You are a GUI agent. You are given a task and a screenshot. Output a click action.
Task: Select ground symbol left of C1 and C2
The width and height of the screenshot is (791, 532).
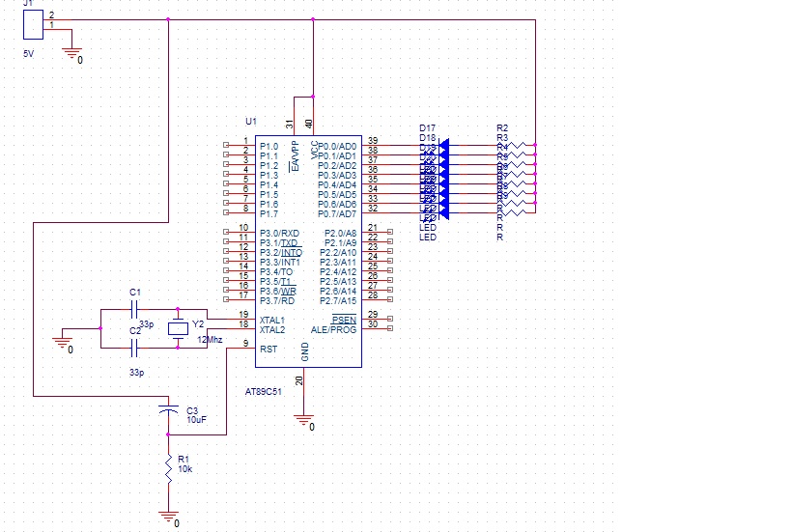pos(63,344)
